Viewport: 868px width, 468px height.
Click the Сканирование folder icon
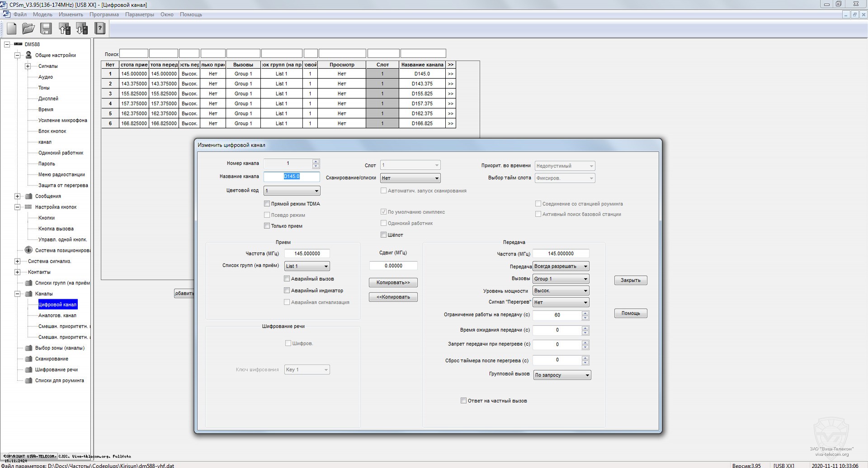pyautogui.click(x=28, y=359)
